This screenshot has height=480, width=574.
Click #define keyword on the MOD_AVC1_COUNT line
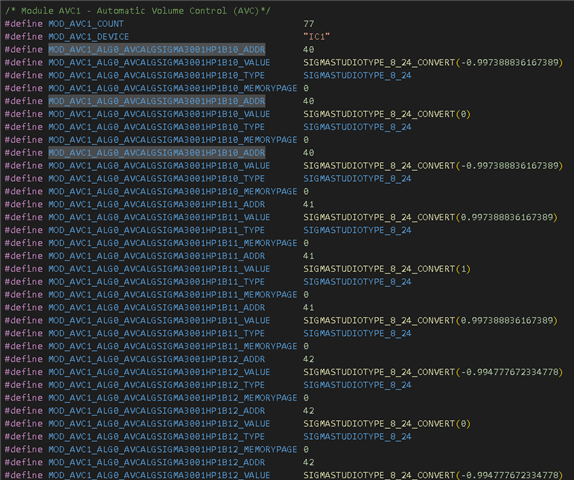pos(24,24)
